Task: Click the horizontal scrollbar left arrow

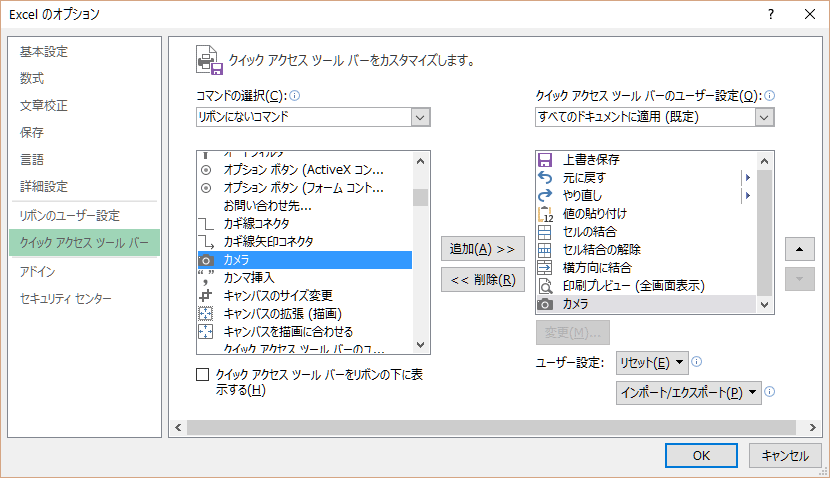Action: coord(178,428)
